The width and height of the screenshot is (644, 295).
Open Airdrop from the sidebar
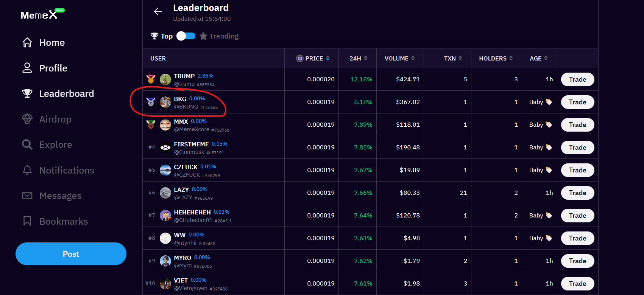click(x=55, y=119)
